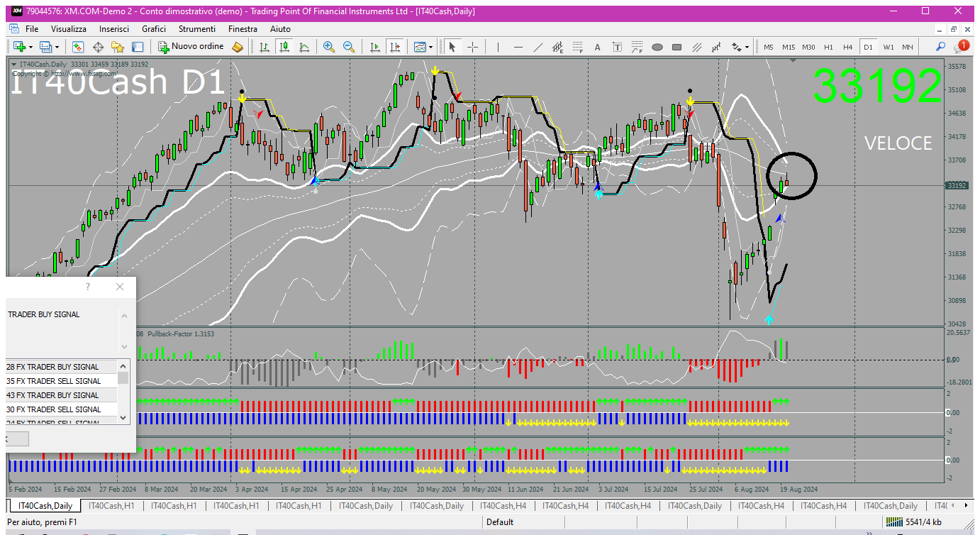
Task: Select the Fibonacci retracement tool
Action: [578, 47]
